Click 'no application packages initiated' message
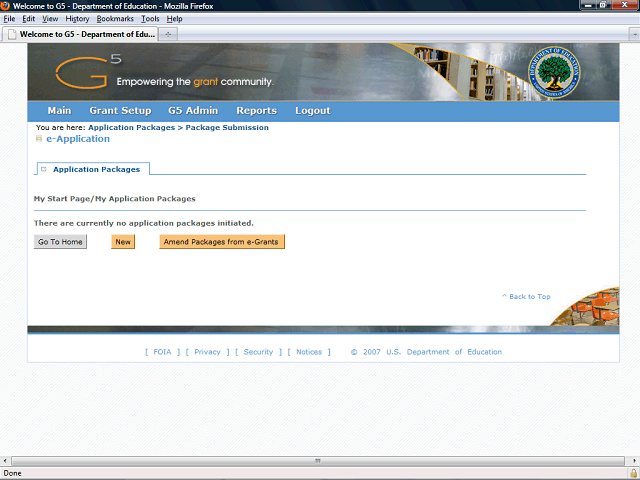The width and height of the screenshot is (640, 480). coord(144,223)
